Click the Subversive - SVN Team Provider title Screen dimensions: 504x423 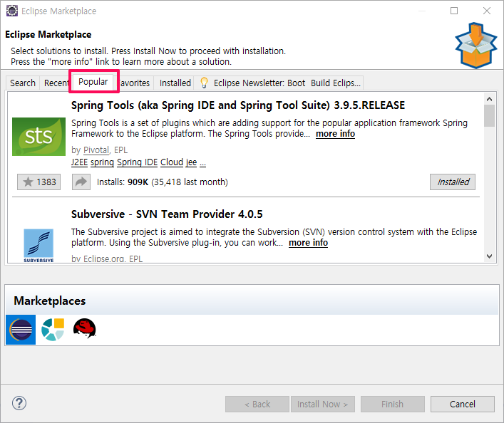coord(167,214)
